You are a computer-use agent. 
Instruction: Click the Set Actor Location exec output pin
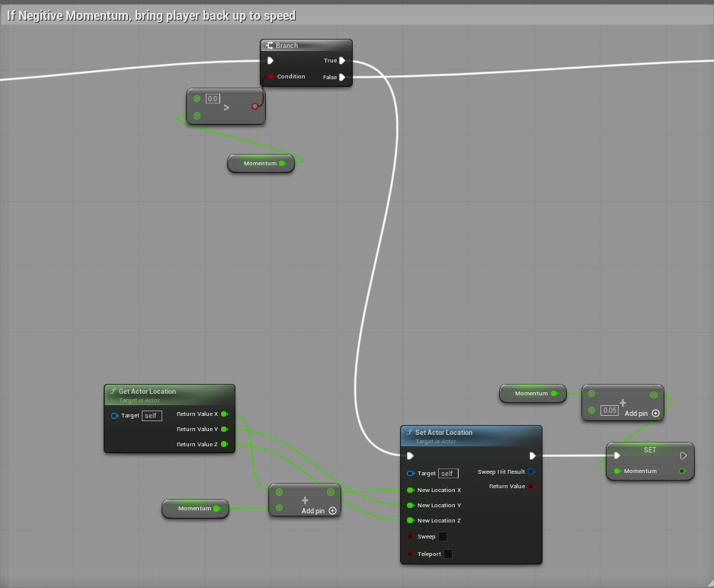coord(532,455)
